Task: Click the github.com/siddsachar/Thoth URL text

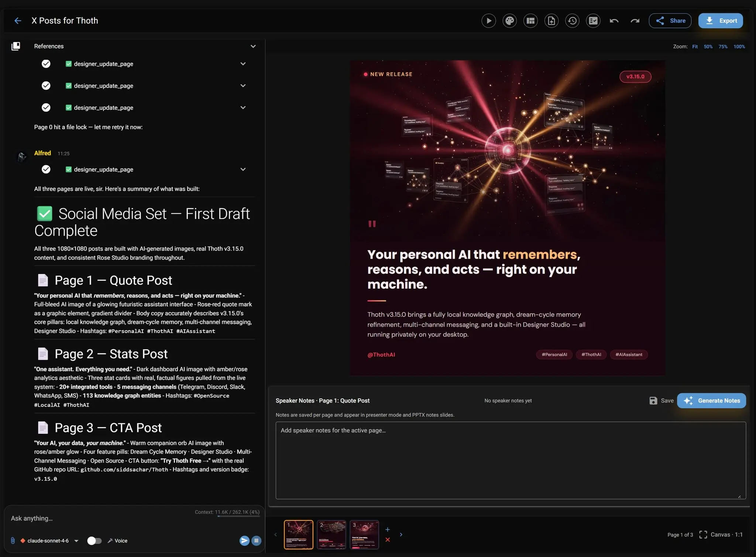Action: coord(124,470)
